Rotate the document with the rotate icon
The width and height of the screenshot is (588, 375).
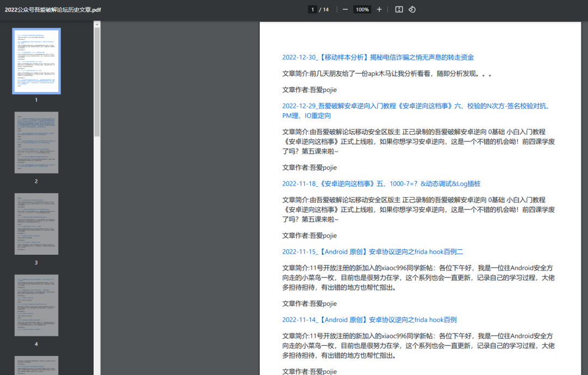point(412,9)
